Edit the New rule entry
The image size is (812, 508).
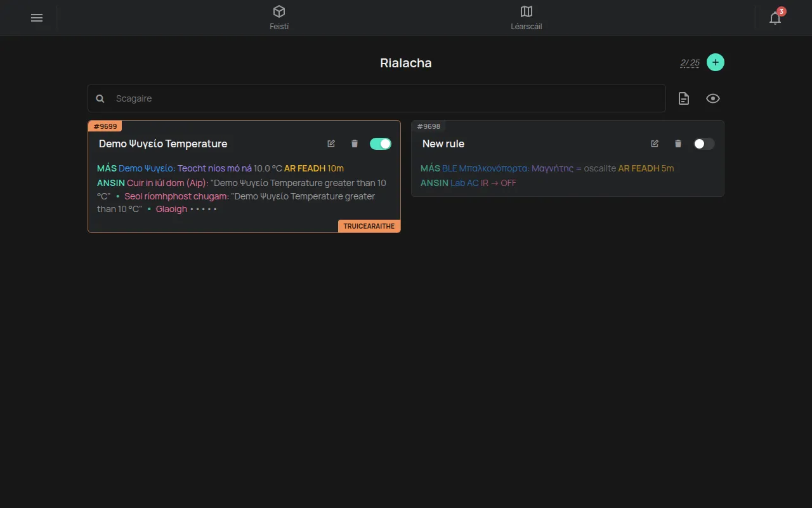pyautogui.click(x=655, y=144)
